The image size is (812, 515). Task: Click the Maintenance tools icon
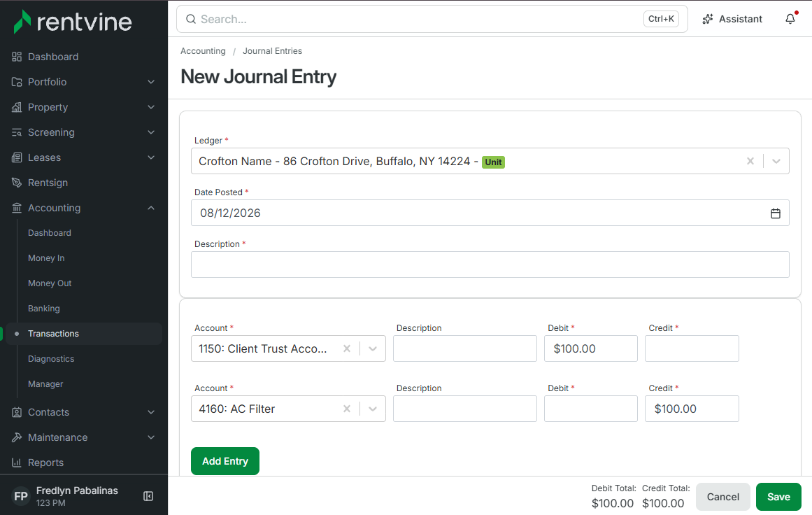coord(17,437)
